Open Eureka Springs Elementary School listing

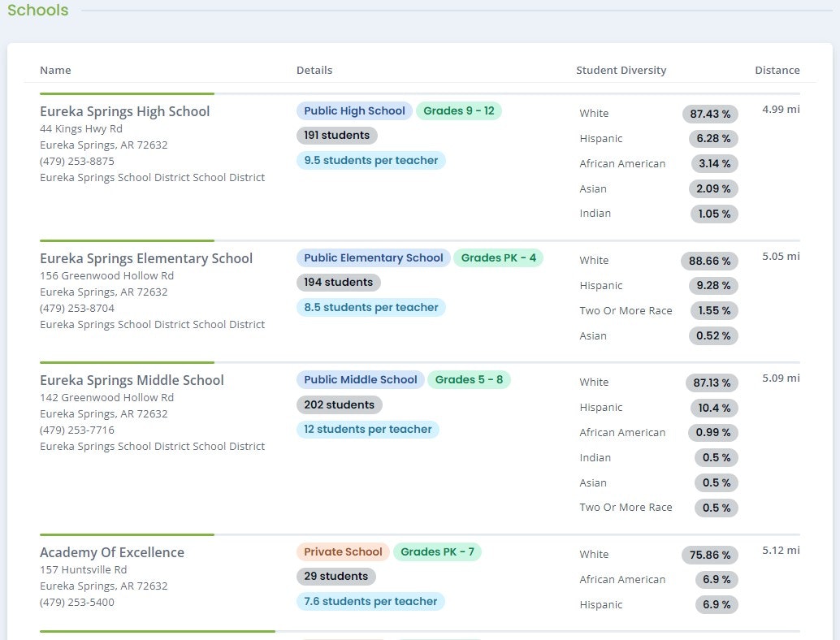[x=146, y=258]
